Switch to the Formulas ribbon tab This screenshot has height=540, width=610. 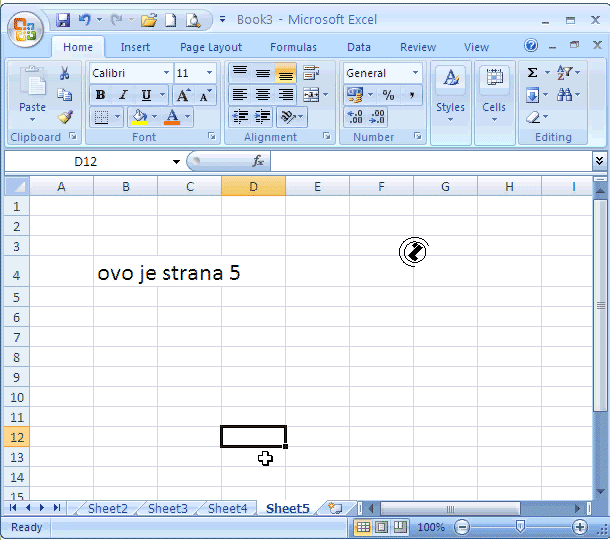tap(293, 47)
